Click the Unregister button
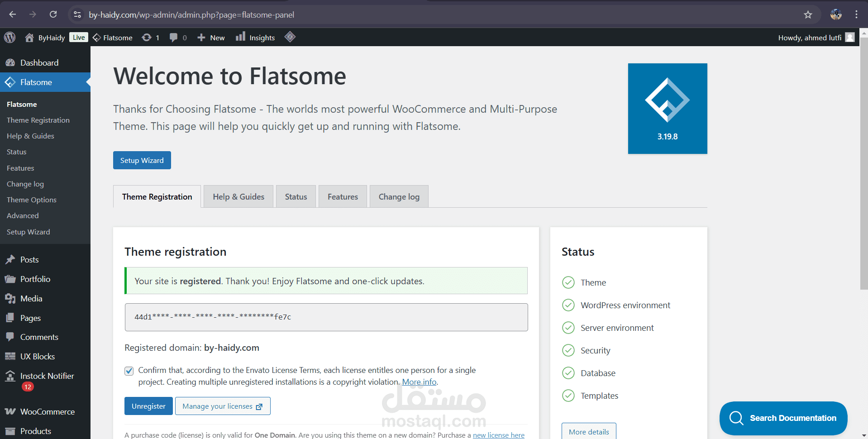The image size is (868, 439). [148, 406]
